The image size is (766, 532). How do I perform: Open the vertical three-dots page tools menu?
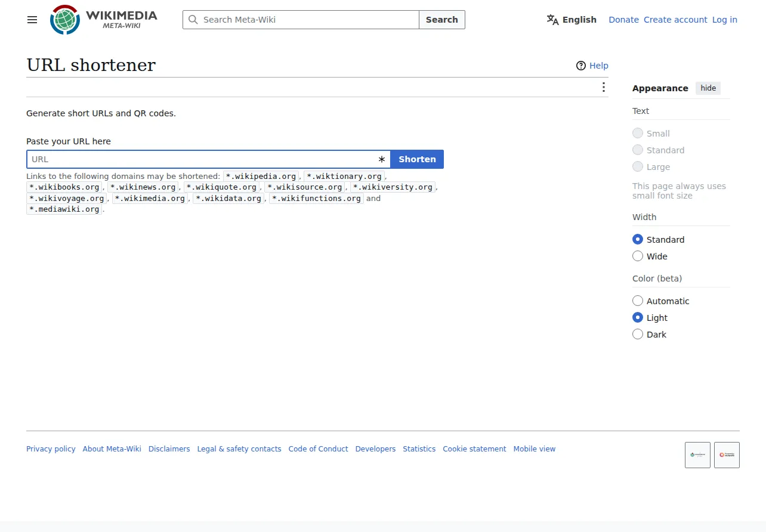pos(604,88)
